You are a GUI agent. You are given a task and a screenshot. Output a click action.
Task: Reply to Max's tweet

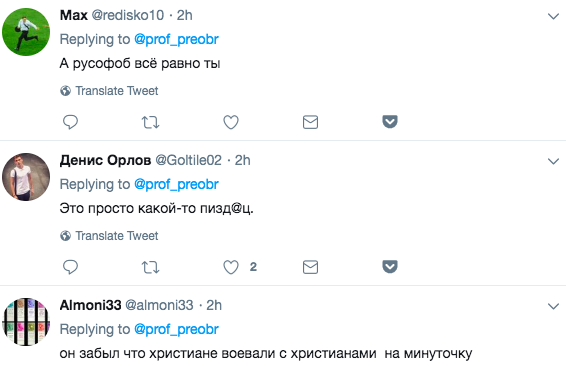pyautogui.click(x=70, y=122)
